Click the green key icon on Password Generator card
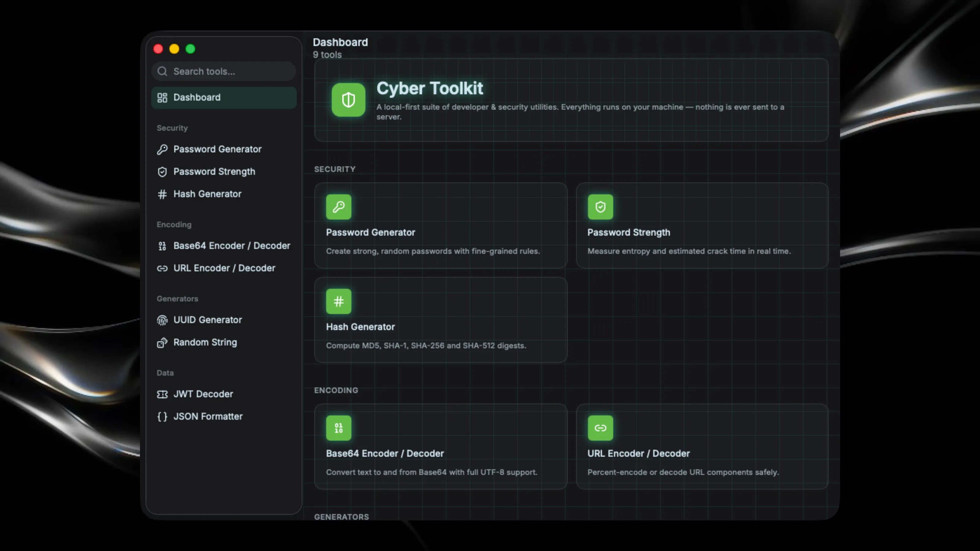This screenshot has height=551, width=980. click(339, 207)
